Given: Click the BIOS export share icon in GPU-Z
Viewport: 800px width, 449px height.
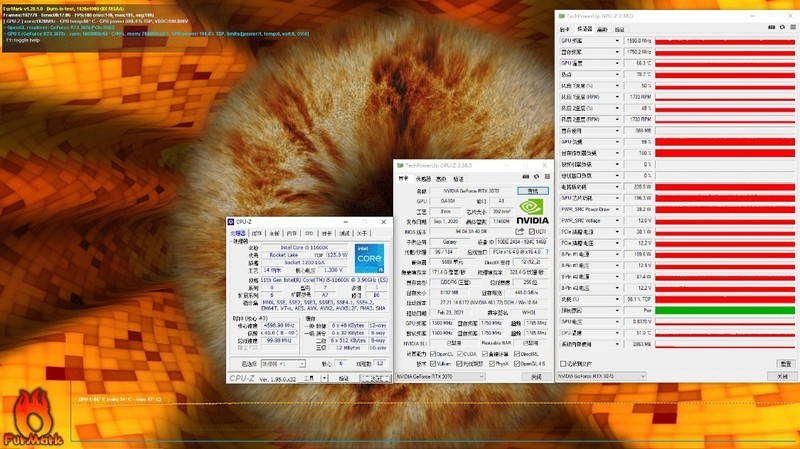Looking at the screenshot, I should (x=521, y=232).
